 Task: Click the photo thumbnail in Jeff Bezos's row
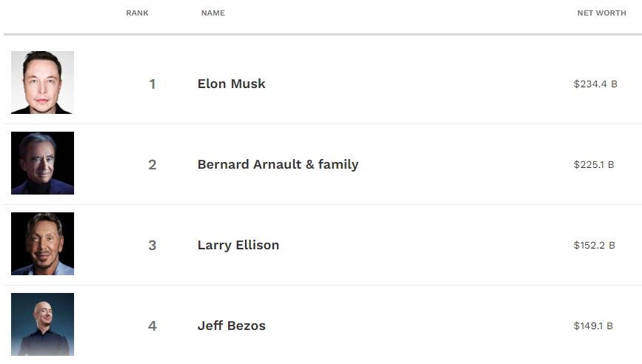42,324
